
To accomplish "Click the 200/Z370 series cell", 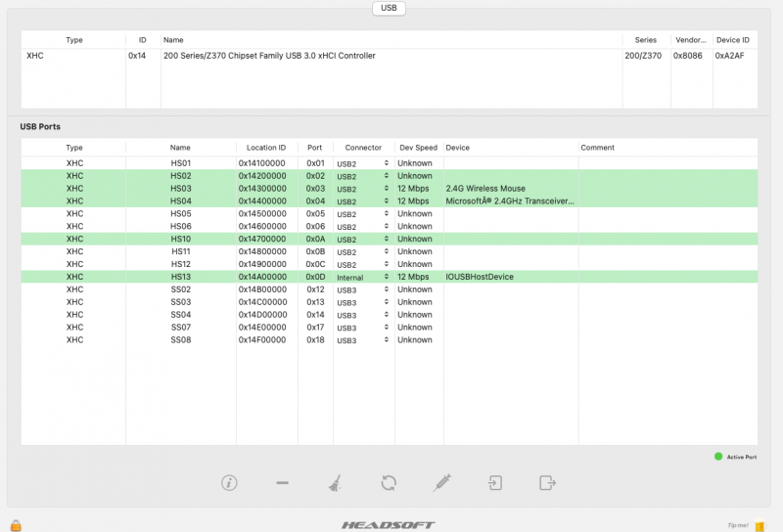I will pos(643,56).
